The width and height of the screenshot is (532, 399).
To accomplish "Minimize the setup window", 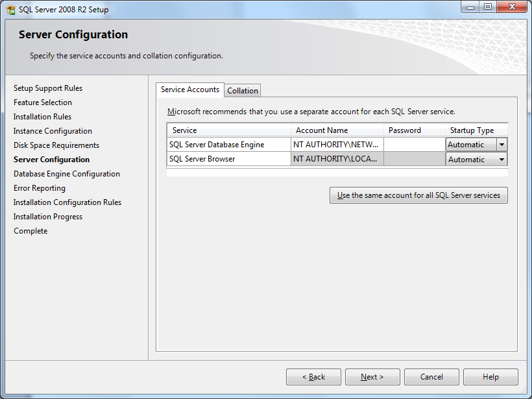I will [x=470, y=7].
